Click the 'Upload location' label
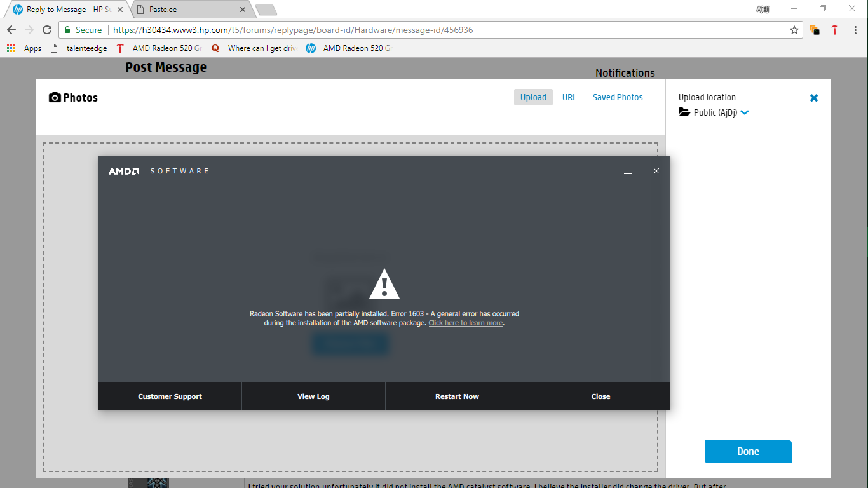This screenshot has width=868, height=488. click(707, 97)
